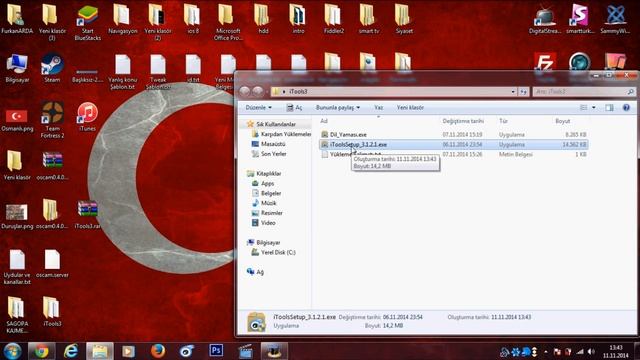Open the SAGOPA KAJMER folder on desktop
640x360 pixels.
[17, 315]
